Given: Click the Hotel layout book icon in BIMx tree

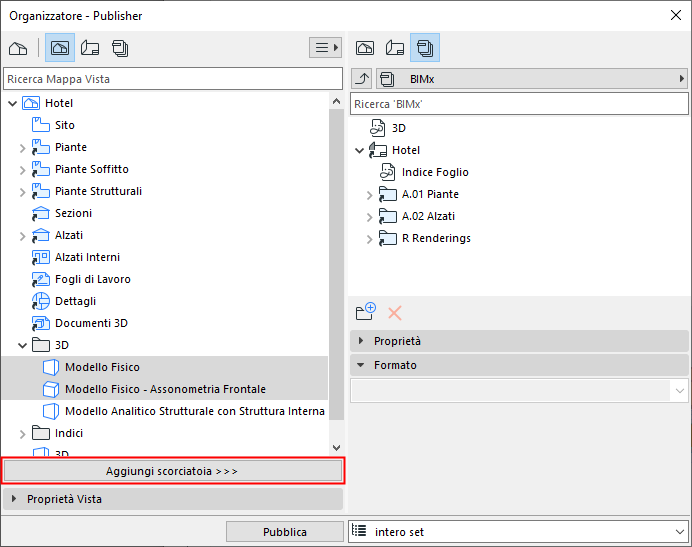Looking at the screenshot, I should [378, 150].
